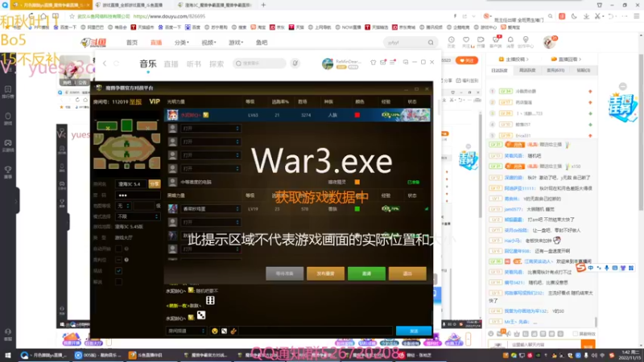Image resolution: width=644 pixels, height=362 pixels.
Task: Select the 音乐 tab in the music player window
Action: [x=148, y=64]
